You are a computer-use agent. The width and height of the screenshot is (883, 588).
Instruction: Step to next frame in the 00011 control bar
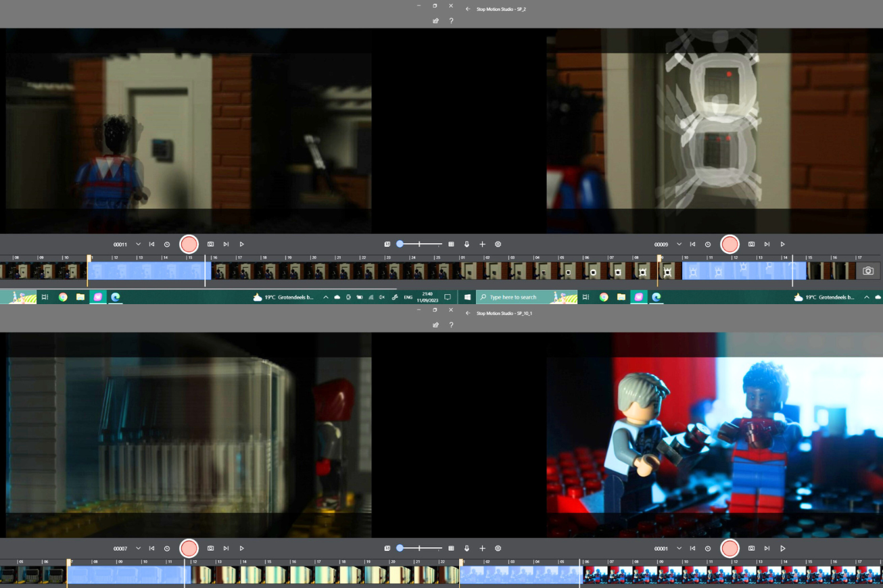point(226,245)
